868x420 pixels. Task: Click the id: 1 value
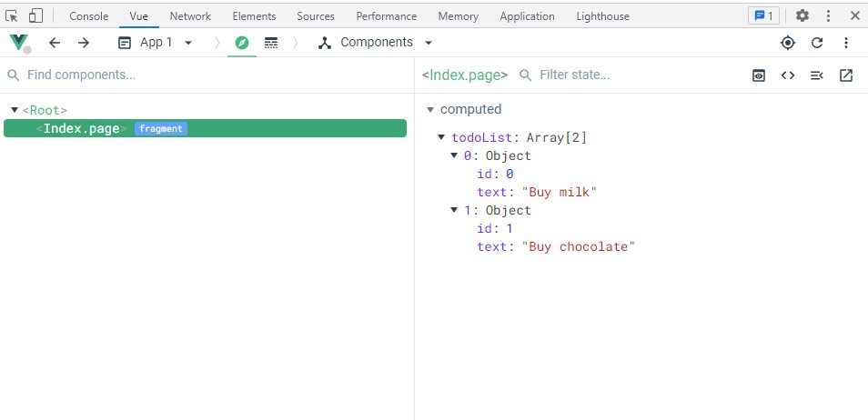coord(510,228)
